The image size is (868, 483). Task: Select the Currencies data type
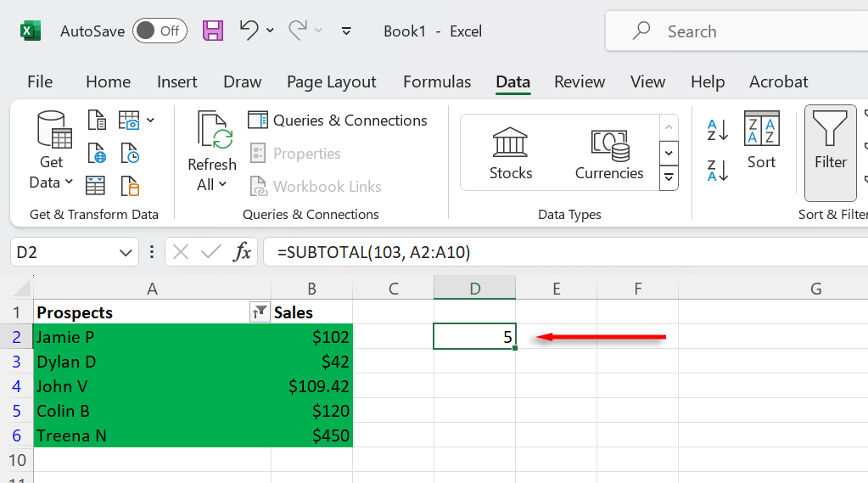coord(609,154)
